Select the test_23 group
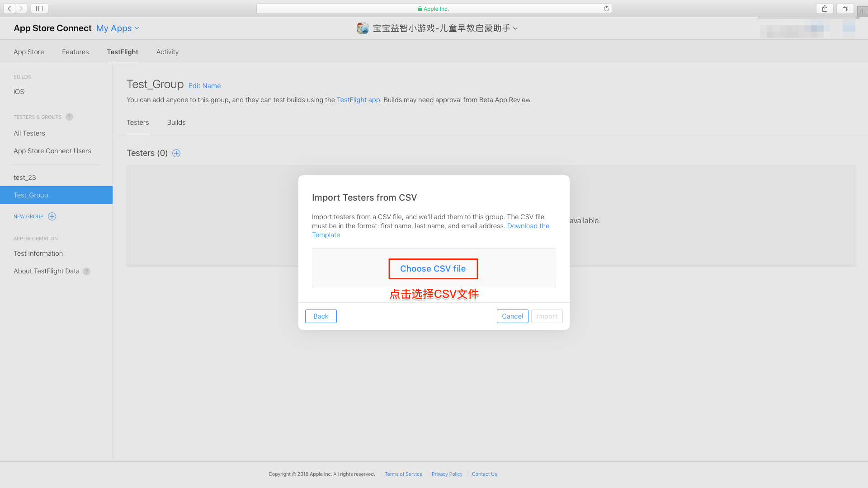The height and width of the screenshot is (488, 868). click(x=25, y=178)
